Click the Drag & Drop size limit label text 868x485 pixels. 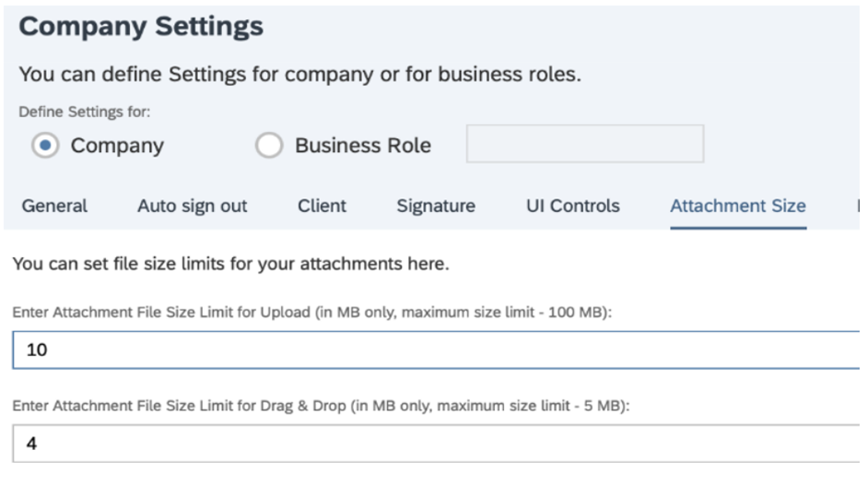(x=320, y=406)
